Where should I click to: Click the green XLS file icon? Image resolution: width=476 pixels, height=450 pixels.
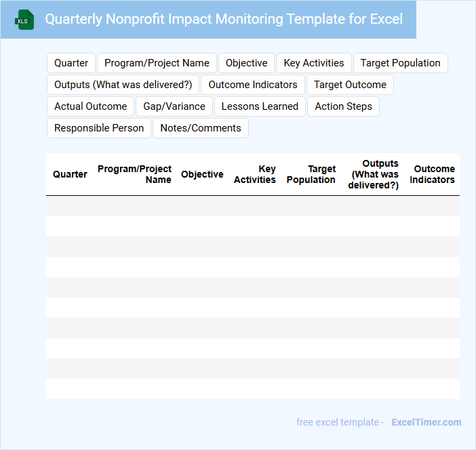click(x=24, y=20)
